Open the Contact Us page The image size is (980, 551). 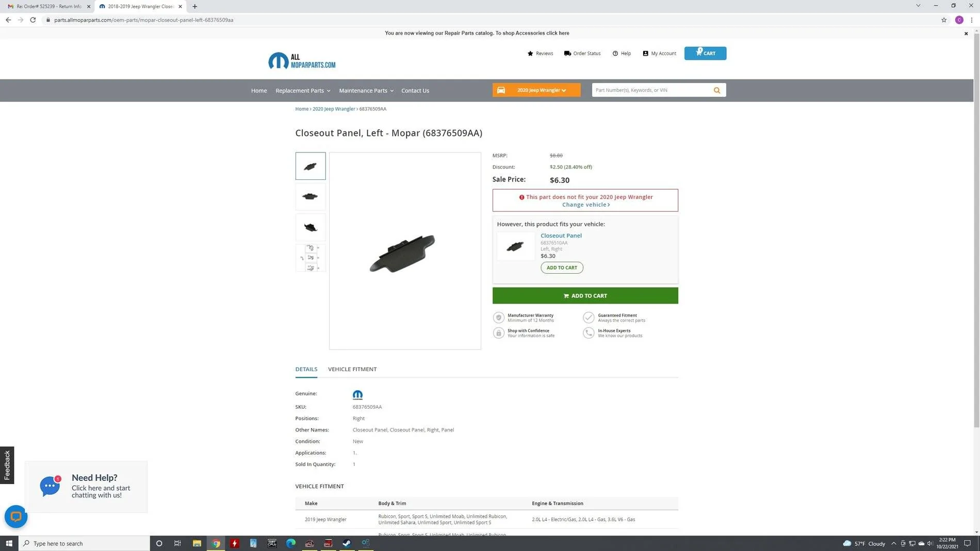point(415,90)
